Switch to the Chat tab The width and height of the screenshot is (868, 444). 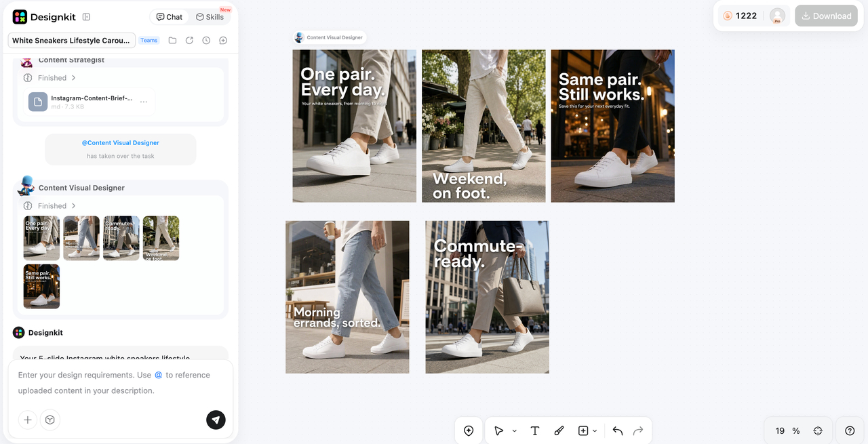tap(169, 17)
